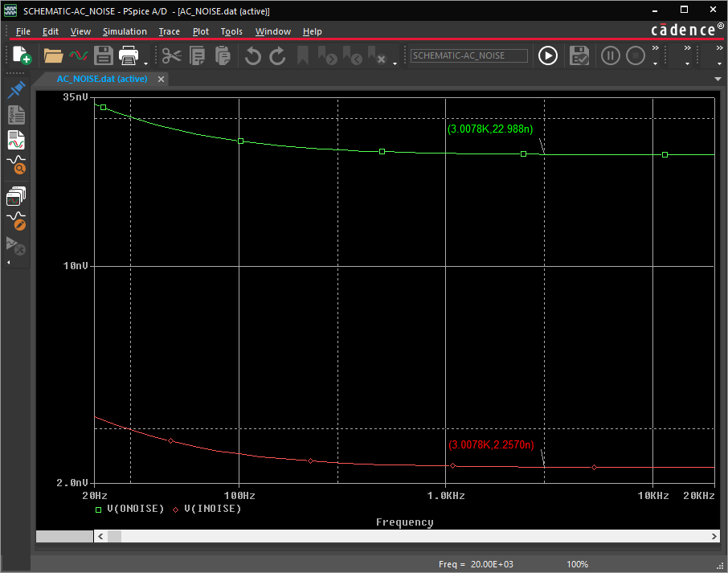Screen dimensions: 728x573
Task: Click the Cut scissors icon
Action: 171,55
